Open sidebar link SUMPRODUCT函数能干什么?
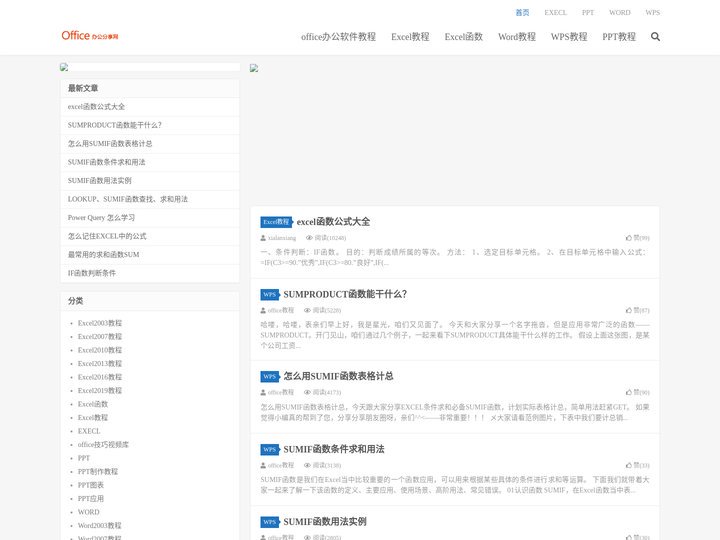The width and height of the screenshot is (720, 540). 115,125
